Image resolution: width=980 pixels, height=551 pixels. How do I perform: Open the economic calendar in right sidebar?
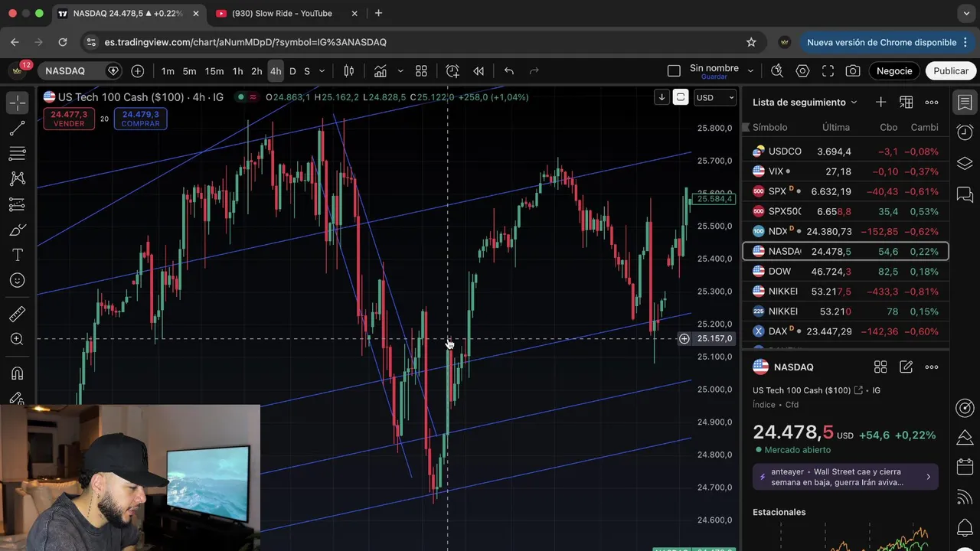(965, 466)
